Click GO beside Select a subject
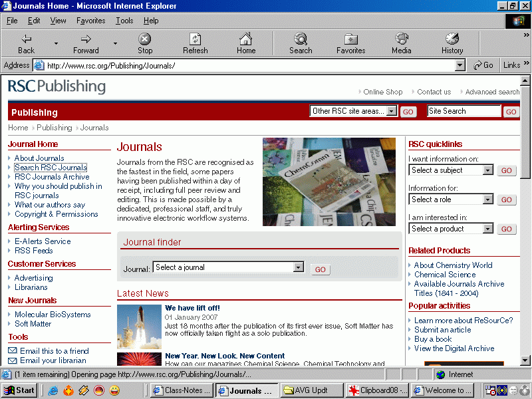The image size is (532, 399). (507, 170)
